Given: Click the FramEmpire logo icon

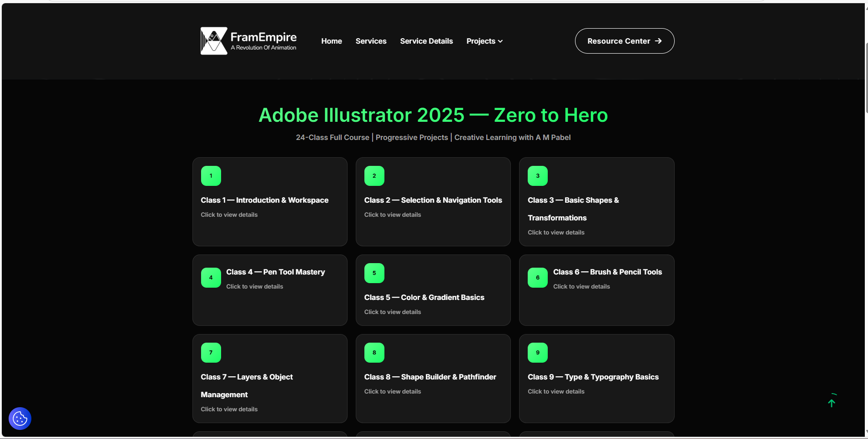Looking at the screenshot, I should click(x=214, y=41).
